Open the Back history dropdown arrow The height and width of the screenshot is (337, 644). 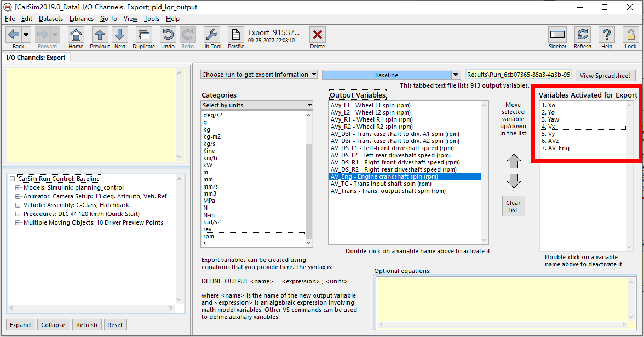coord(26,35)
